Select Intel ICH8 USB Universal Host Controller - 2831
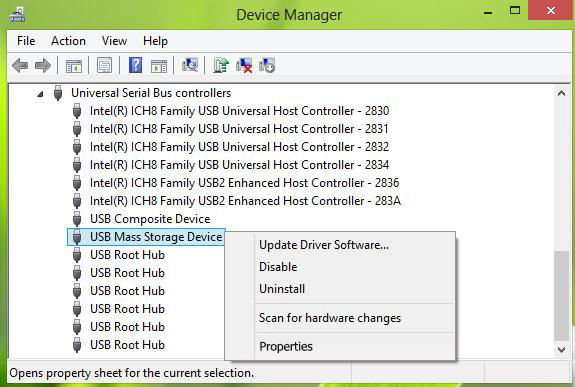 point(239,129)
